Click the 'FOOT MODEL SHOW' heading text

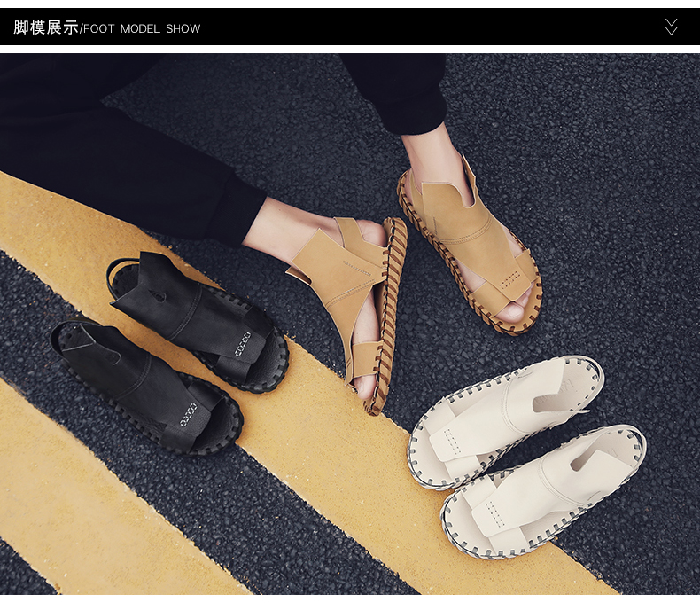(x=142, y=29)
